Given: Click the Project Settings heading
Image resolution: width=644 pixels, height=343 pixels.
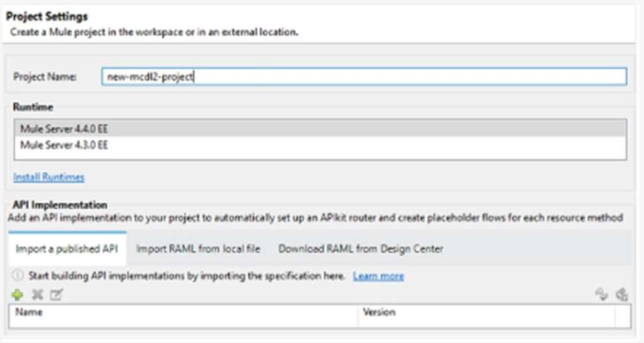Looking at the screenshot, I should coord(47,17).
